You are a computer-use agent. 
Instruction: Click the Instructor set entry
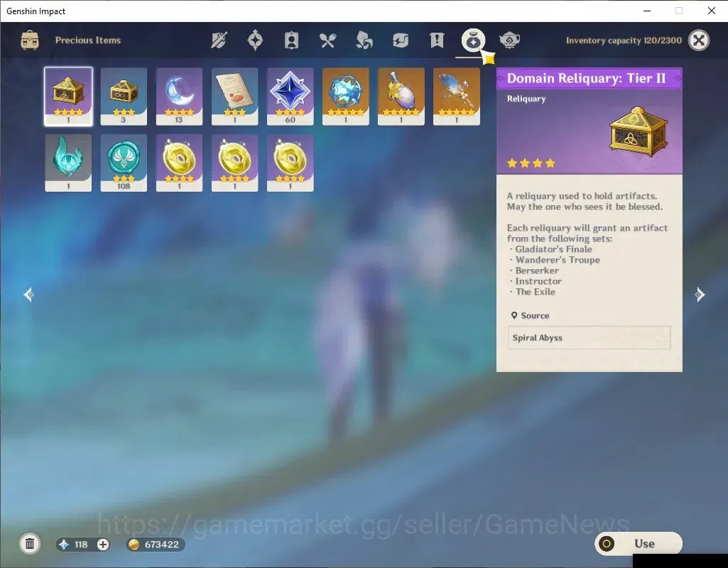point(538,281)
